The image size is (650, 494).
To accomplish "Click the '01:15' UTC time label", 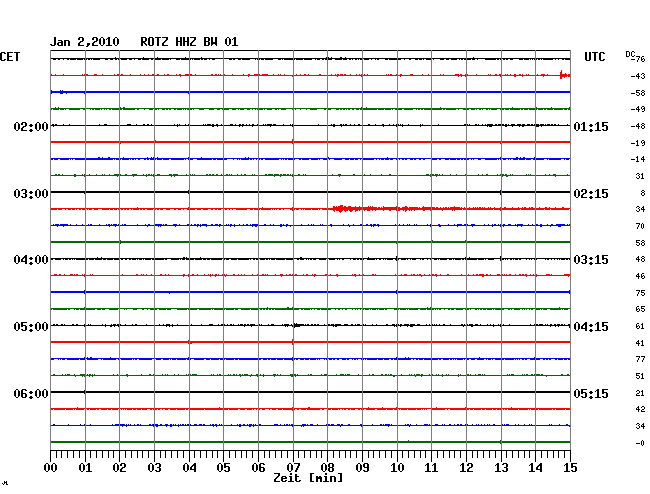I will pyautogui.click(x=591, y=126).
